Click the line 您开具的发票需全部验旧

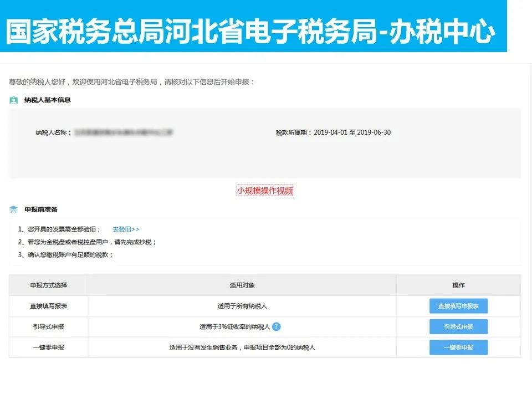pyautogui.click(x=59, y=229)
